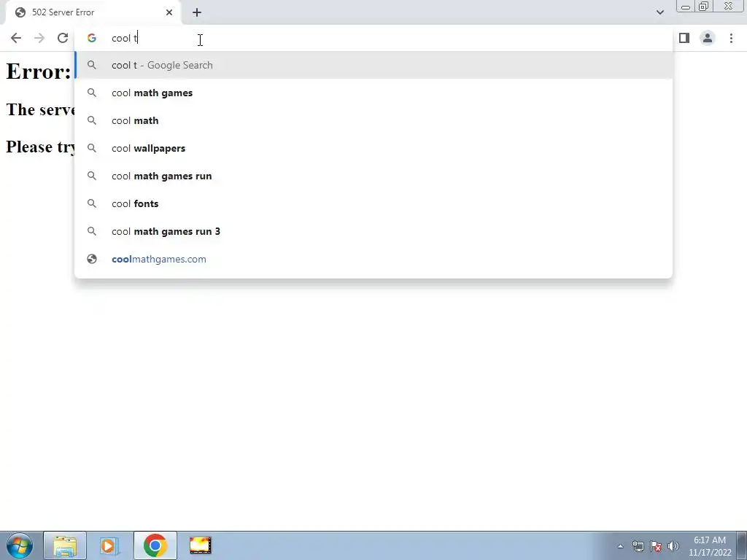Open the video app taskbar icon
The image size is (747, 560).
pyautogui.click(x=200, y=545)
